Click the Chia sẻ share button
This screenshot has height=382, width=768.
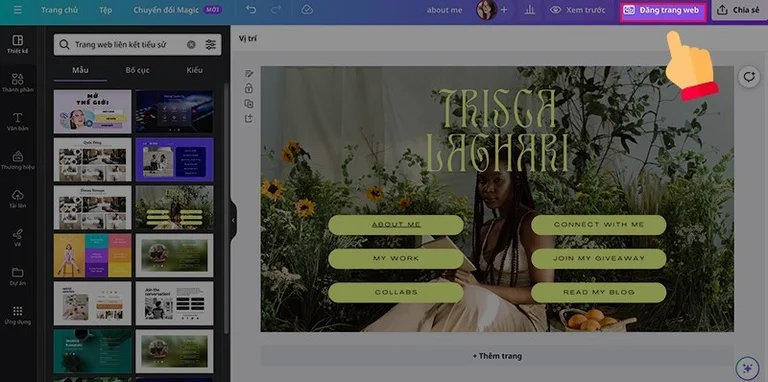pyautogui.click(x=740, y=10)
